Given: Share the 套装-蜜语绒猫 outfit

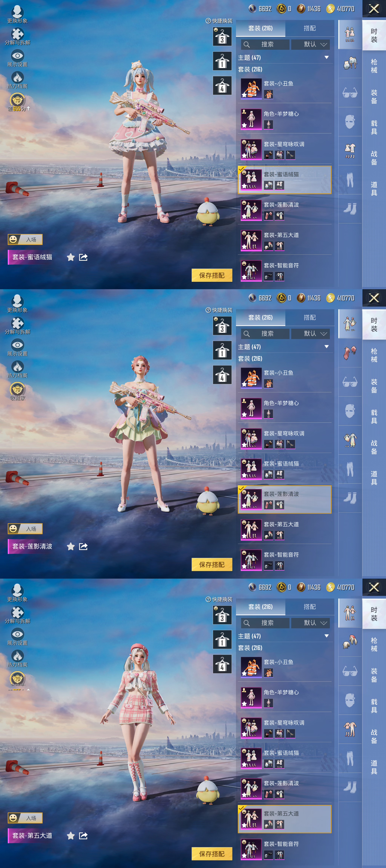Looking at the screenshot, I should click(x=83, y=257).
